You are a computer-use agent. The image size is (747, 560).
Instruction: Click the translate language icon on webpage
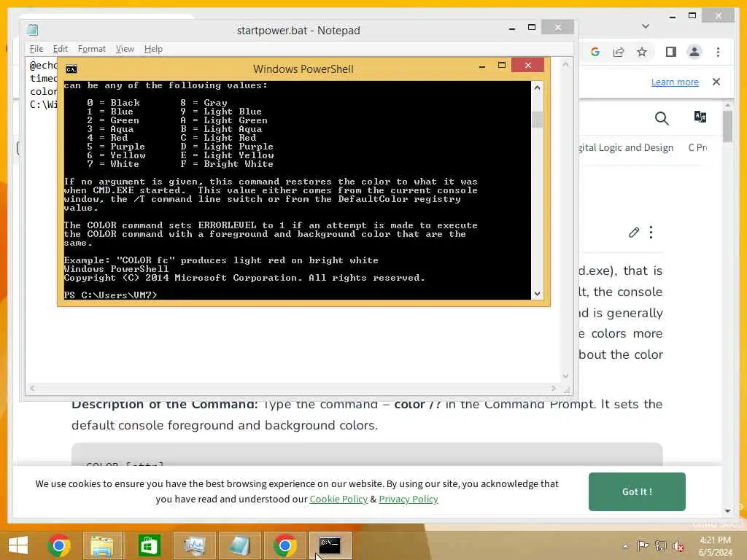pos(700,117)
